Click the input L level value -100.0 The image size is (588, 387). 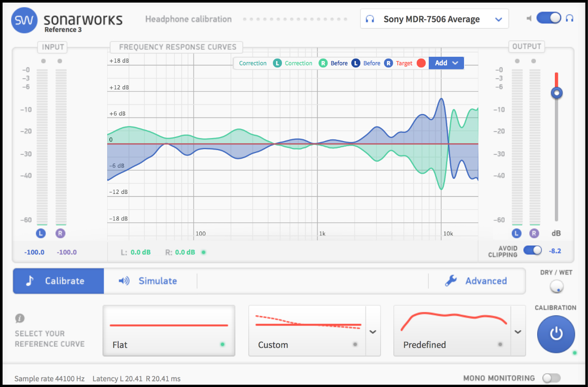(34, 252)
